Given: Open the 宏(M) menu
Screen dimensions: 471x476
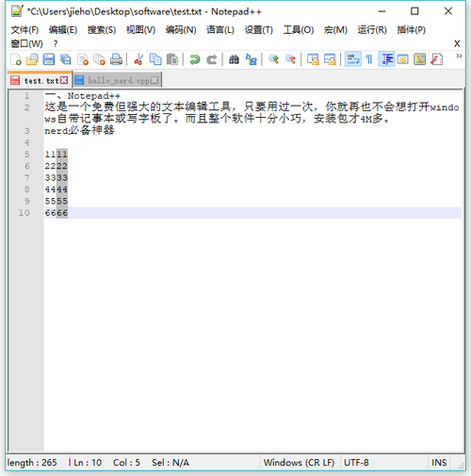Looking at the screenshot, I should 335,30.
